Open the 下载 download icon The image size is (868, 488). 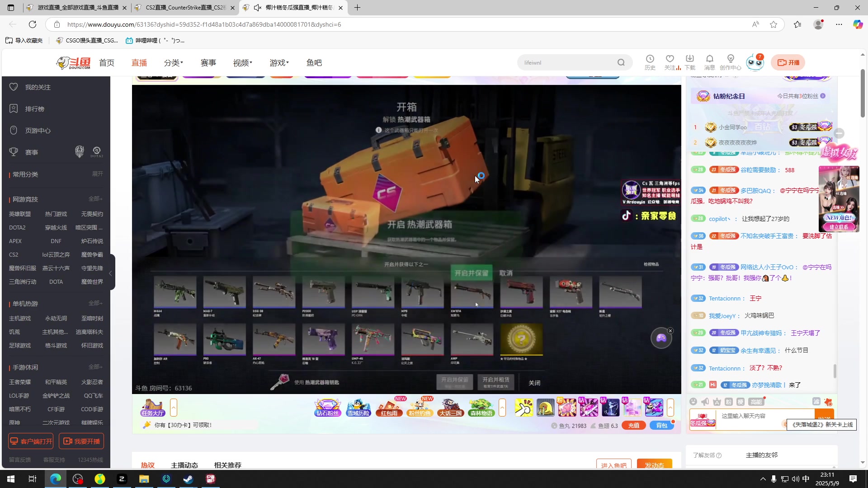[x=690, y=62]
